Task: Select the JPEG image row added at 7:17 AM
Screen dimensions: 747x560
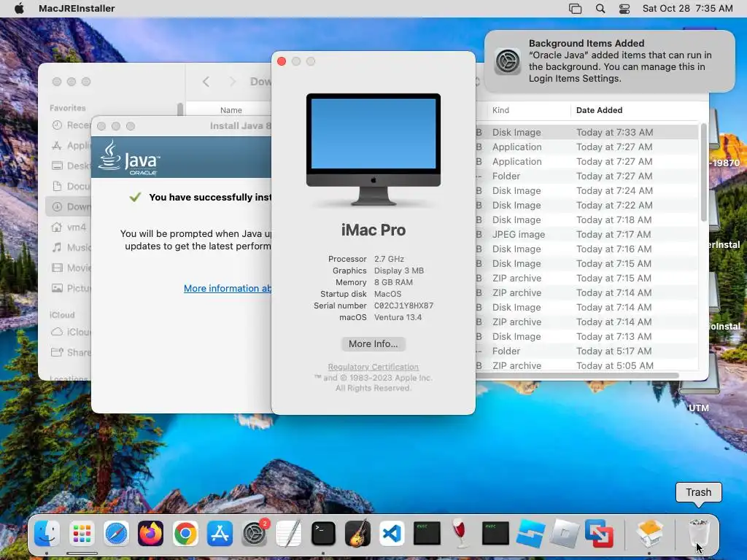Action: pyautogui.click(x=587, y=234)
